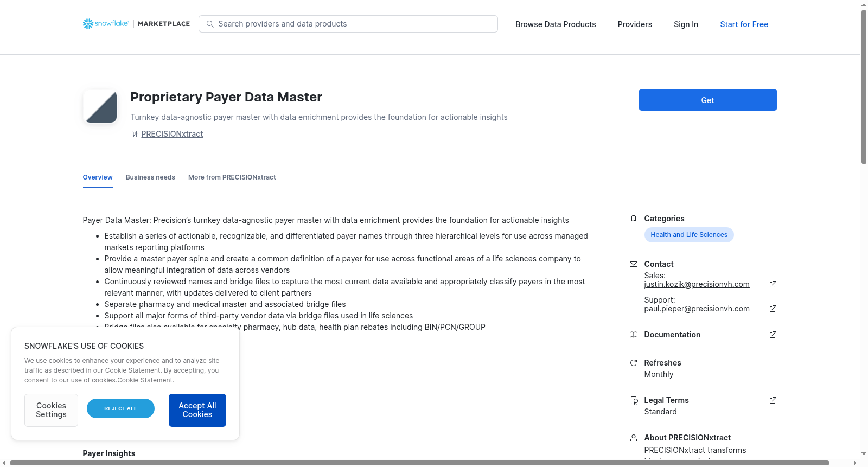
Task: Click the scroll up arrow
Action: click(864, 4)
